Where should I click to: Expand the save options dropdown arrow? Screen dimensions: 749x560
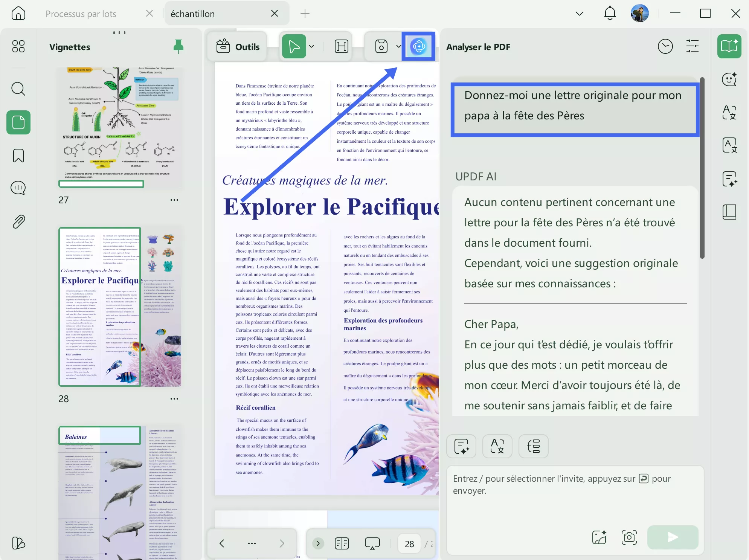(398, 46)
